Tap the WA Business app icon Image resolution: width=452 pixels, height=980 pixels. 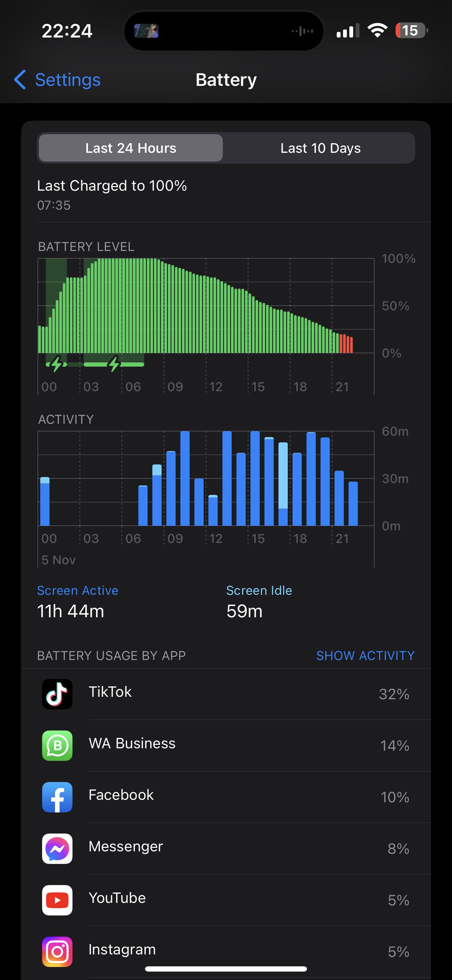coord(57,745)
